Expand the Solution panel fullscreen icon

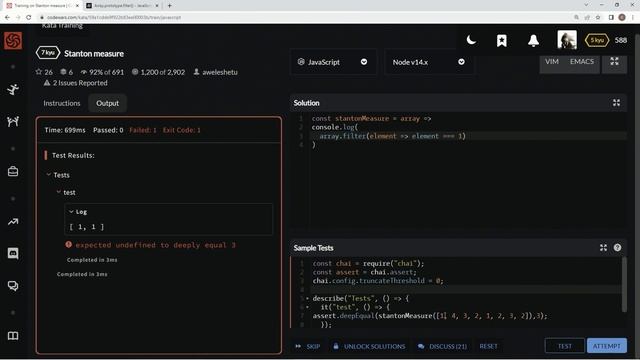616,103
